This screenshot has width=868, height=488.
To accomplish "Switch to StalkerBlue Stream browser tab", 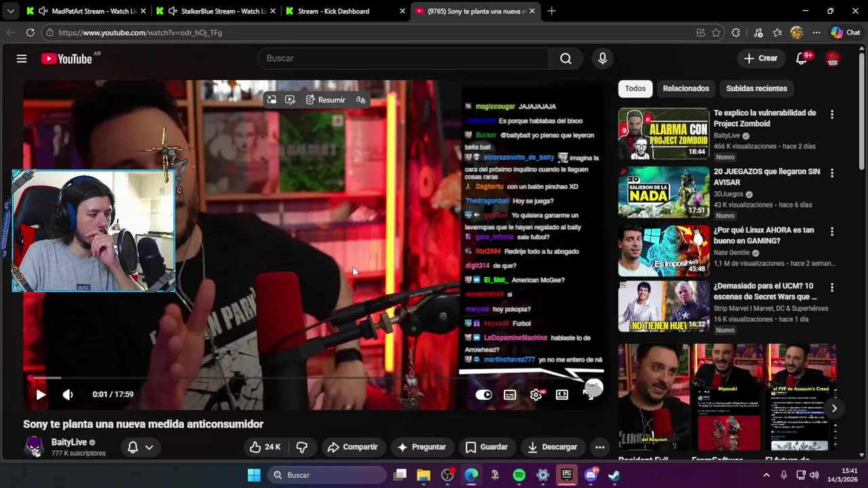I will coord(216,11).
